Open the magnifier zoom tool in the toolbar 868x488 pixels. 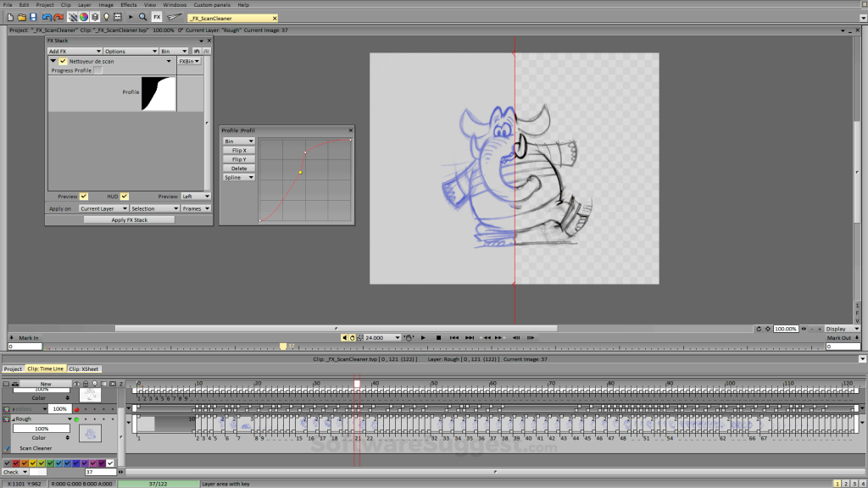pyautogui.click(x=142, y=17)
